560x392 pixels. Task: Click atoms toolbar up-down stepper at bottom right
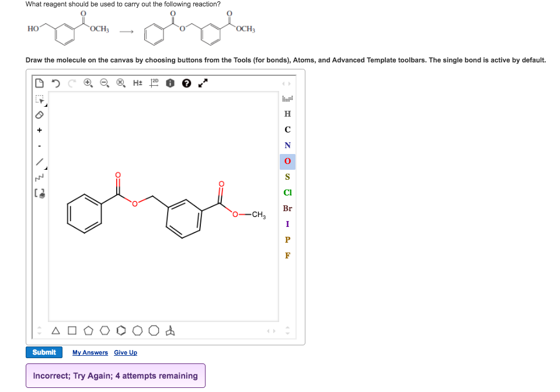[x=287, y=331]
